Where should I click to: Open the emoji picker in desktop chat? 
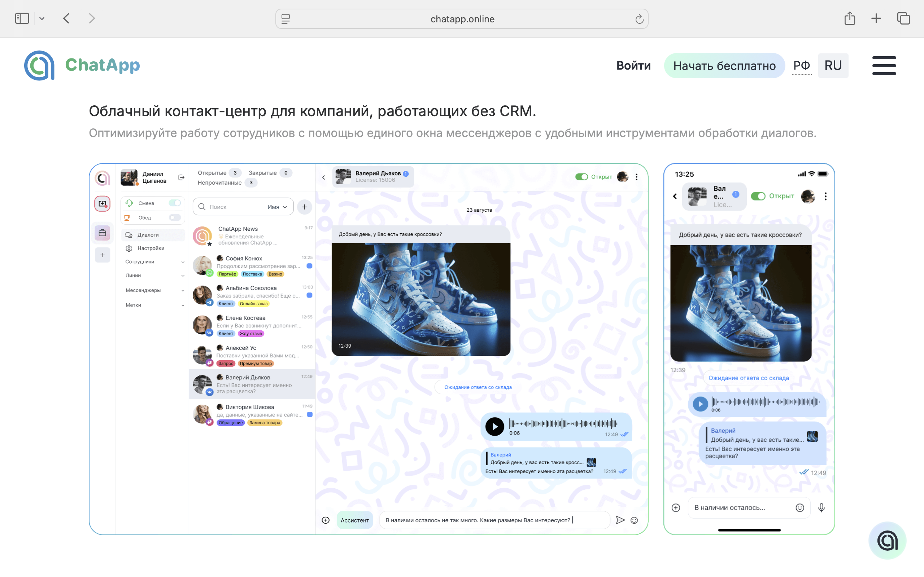click(x=634, y=520)
